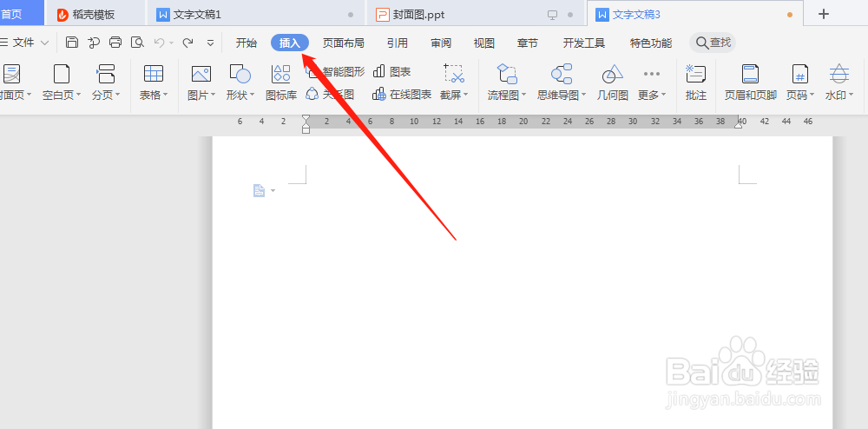Image resolution: width=868 pixels, height=429 pixels.
Task: Open Print Preview icon
Action: [x=137, y=42]
